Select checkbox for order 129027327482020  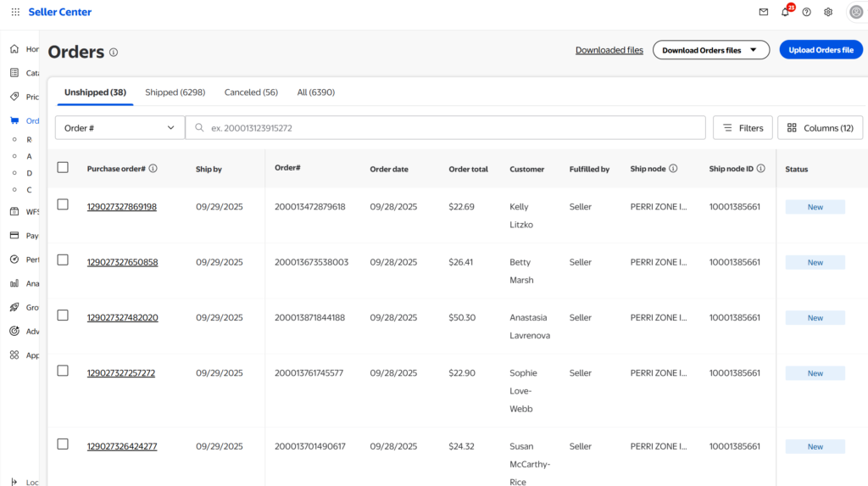(x=63, y=316)
